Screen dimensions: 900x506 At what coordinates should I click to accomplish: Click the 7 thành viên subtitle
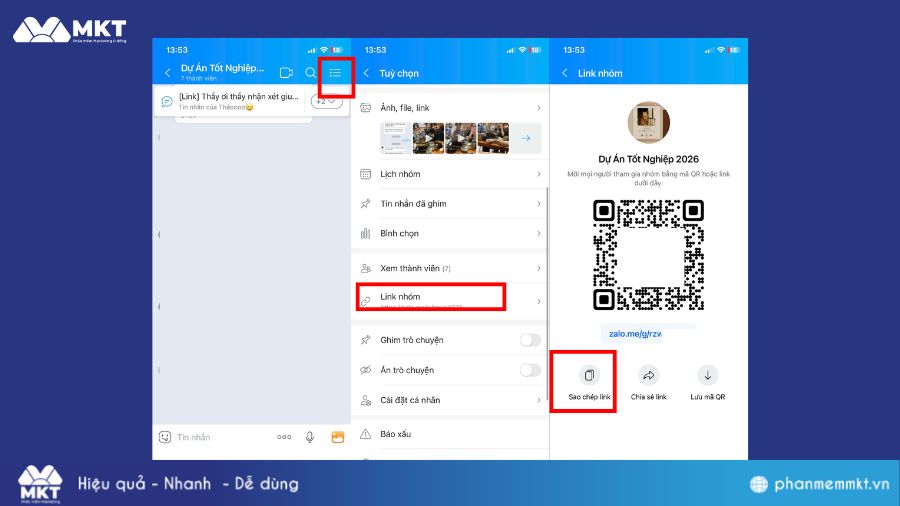(199, 79)
